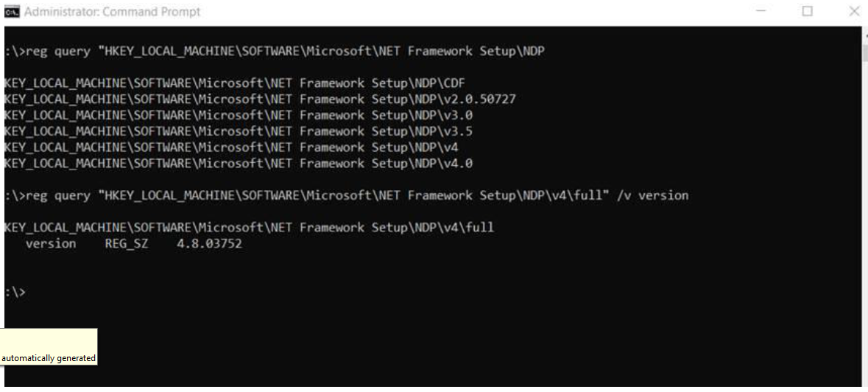Viewport: 868px width, 392px height.
Task: Click the NDP\v4 registry key line
Action: click(231, 148)
